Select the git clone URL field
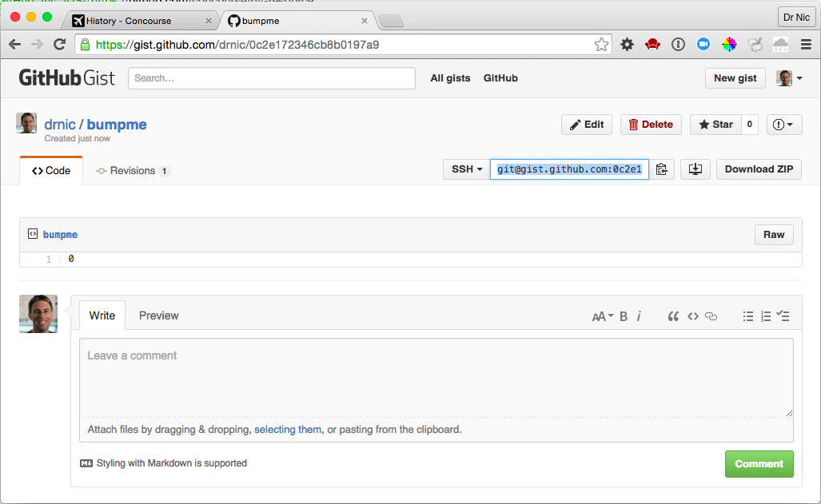Viewport: 821px width, 504px height. click(x=569, y=169)
